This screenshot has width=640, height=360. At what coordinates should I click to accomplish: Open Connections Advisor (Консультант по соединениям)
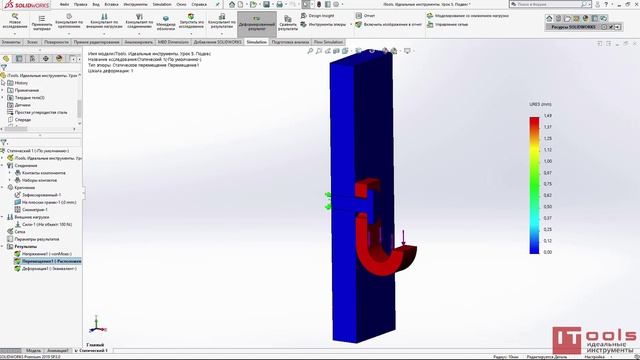[x=139, y=22]
